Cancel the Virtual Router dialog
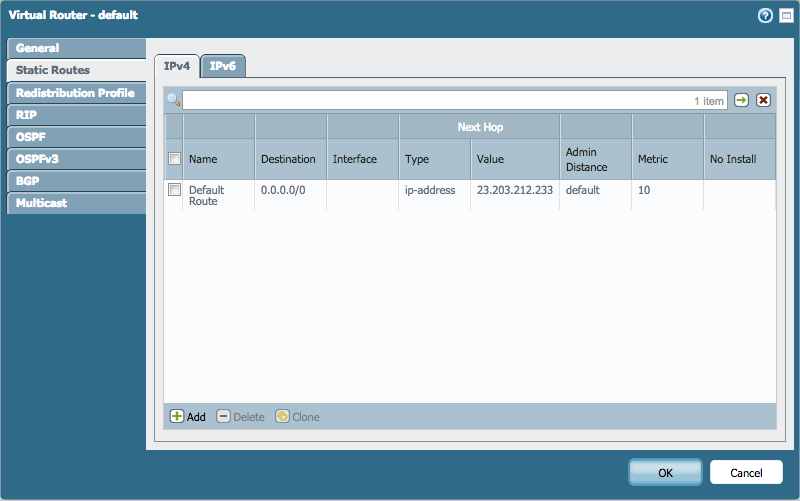The height and width of the screenshot is (501, 800). (746, 472)
